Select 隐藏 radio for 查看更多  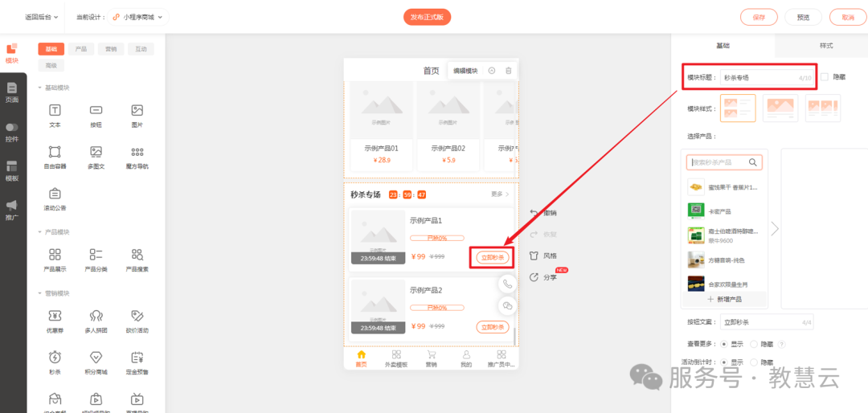[754, 344]
